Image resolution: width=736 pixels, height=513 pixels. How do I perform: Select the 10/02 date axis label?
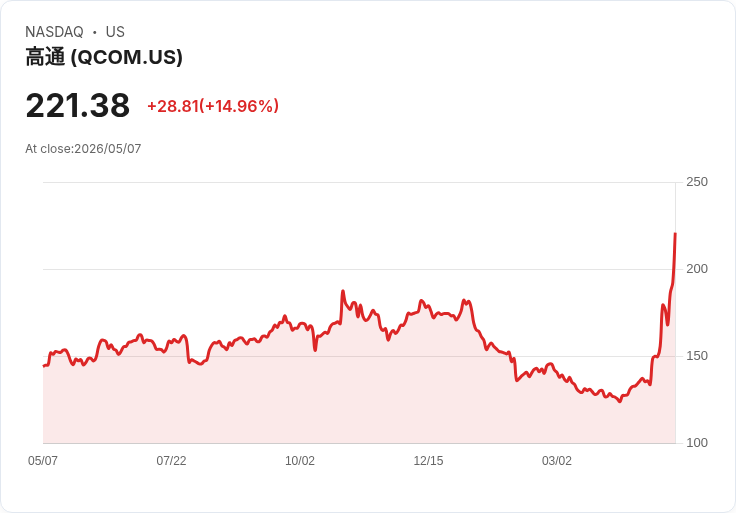pos(300,461)
